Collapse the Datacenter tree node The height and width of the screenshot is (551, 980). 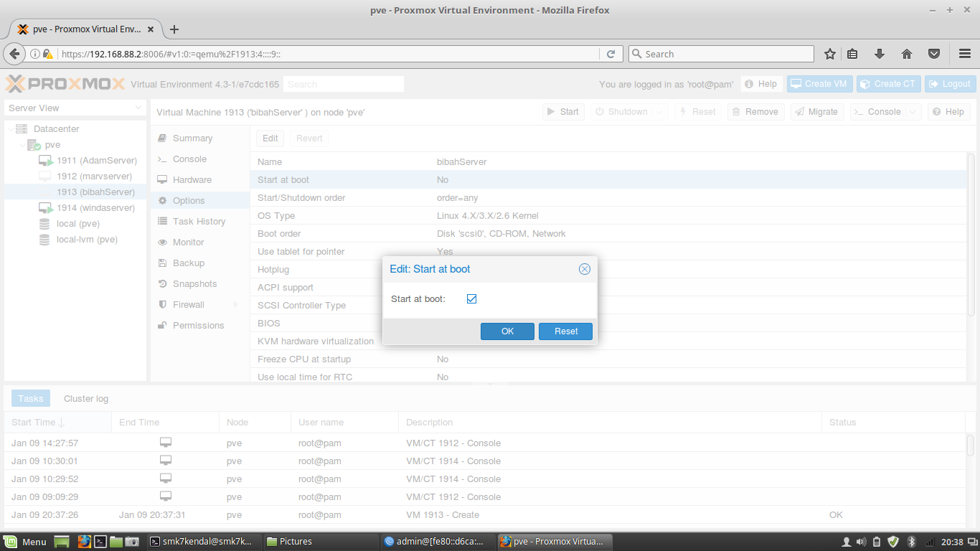click(10, 129)
